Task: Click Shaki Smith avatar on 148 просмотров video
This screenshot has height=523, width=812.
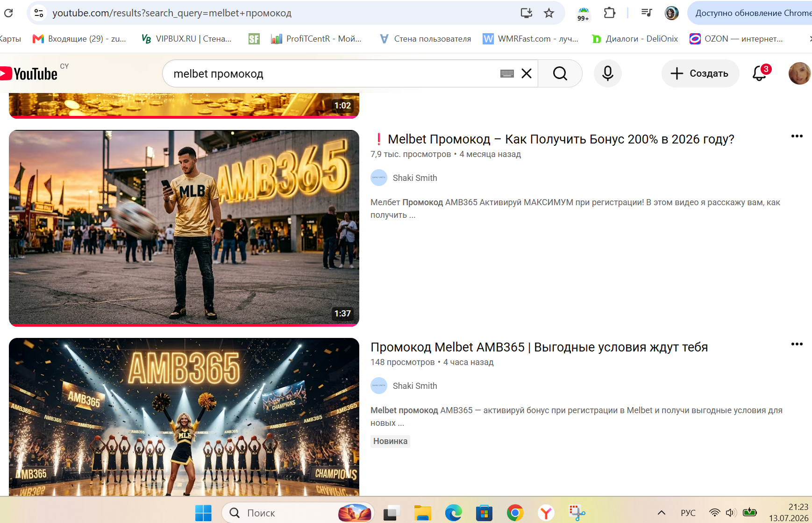Action: coord(379,386)
